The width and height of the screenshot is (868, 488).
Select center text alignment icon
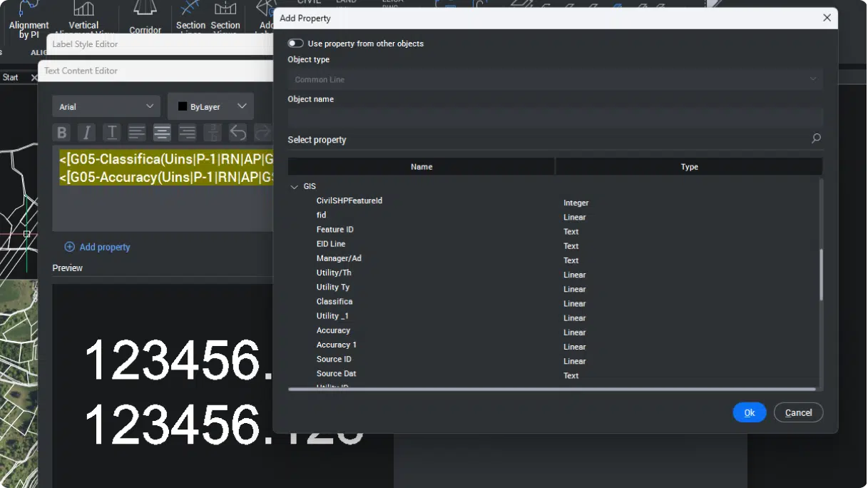pos(162,133)
